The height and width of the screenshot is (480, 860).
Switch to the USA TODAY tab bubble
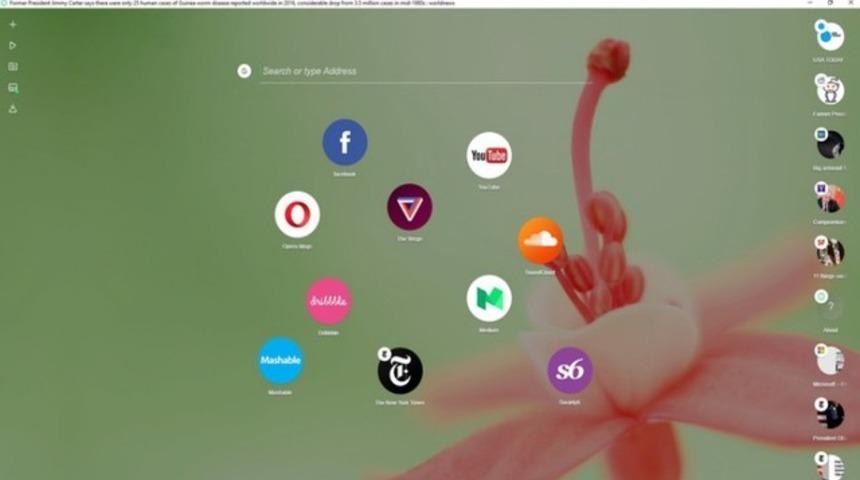coord(829,36)
